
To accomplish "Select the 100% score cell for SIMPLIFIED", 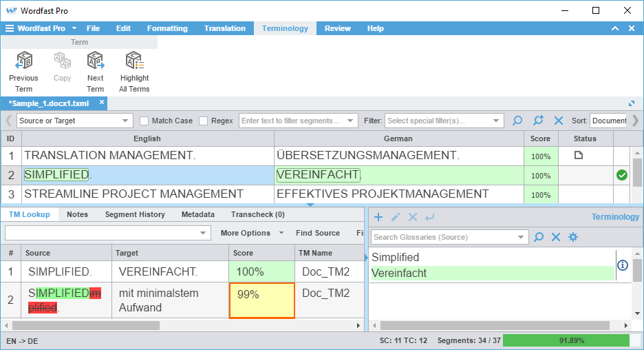I will coord(261,271).
